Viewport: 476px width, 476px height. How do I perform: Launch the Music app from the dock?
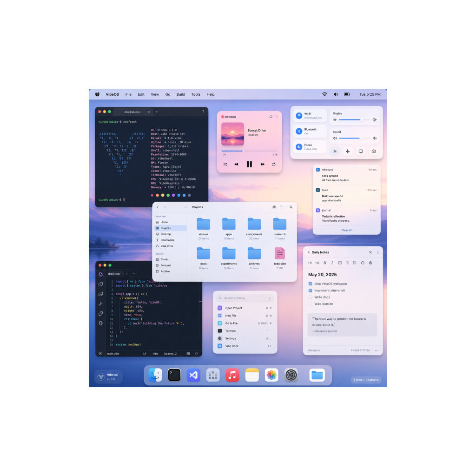coord(232,375)
